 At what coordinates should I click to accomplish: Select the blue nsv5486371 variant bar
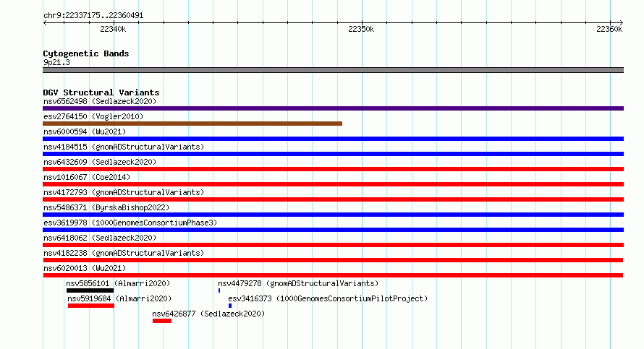point(333,215)
